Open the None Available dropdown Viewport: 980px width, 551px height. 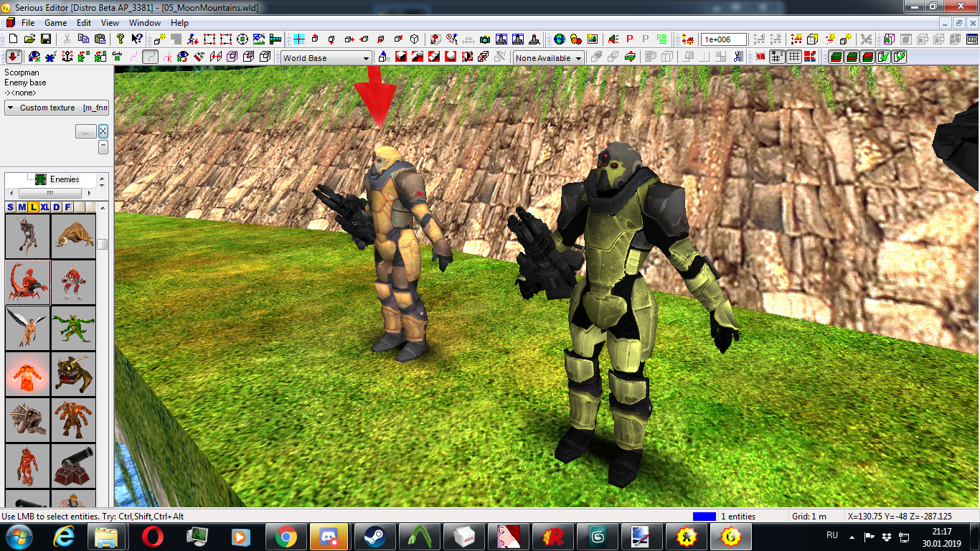pyautogui.click(x=549, y=58)
